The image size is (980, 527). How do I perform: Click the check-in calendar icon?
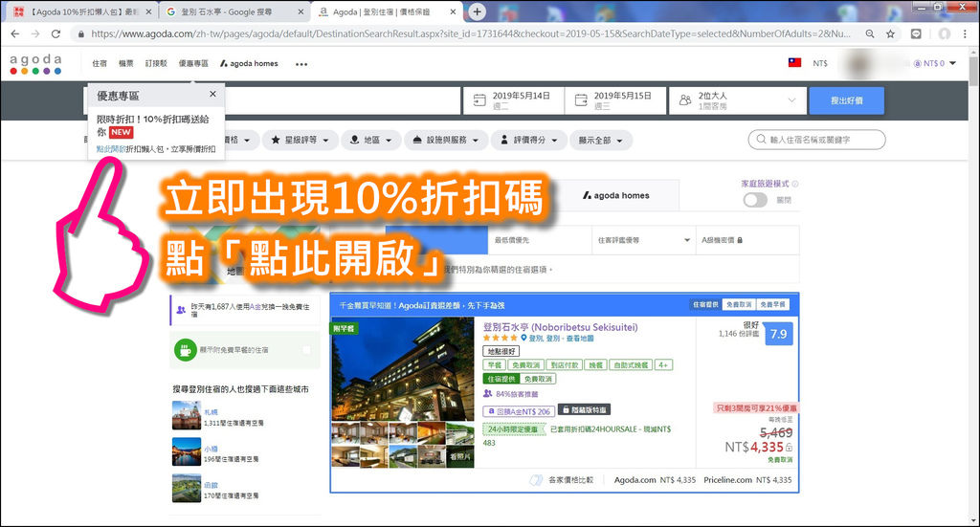(x=479, y=99)
